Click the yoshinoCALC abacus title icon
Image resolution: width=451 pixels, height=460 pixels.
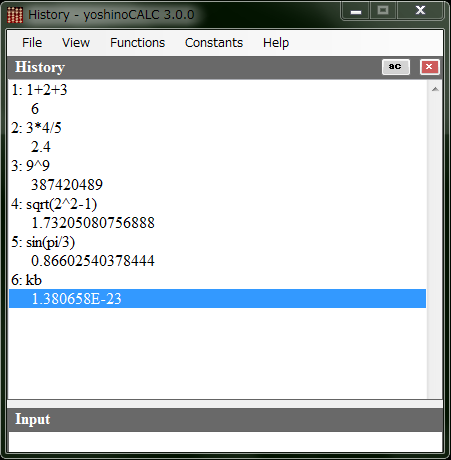[15, 15]
